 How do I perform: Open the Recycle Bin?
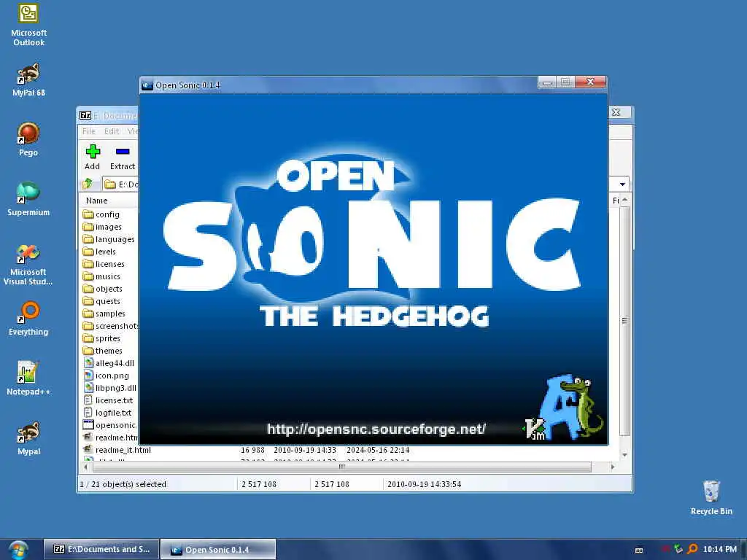(711, 497)
